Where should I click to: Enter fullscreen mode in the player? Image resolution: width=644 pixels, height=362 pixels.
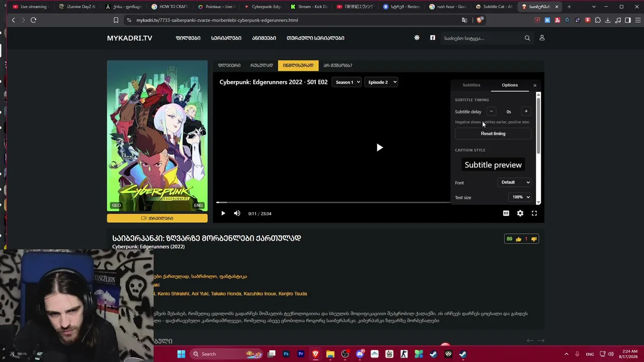click(534, 213)
